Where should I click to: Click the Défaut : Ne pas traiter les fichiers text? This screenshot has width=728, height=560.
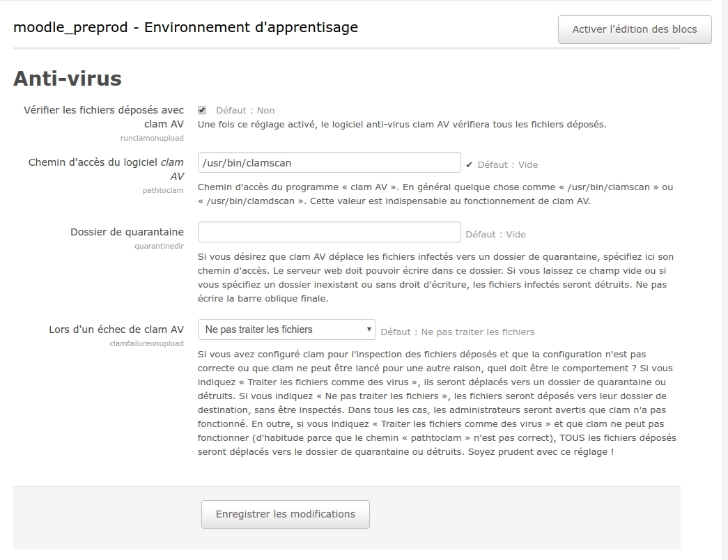tap(458, 332)
